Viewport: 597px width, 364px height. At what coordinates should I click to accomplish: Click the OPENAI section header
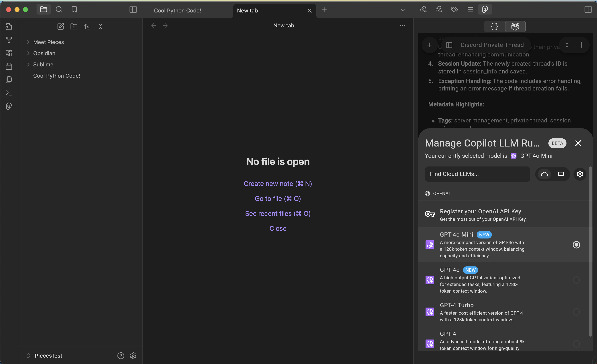437,193
